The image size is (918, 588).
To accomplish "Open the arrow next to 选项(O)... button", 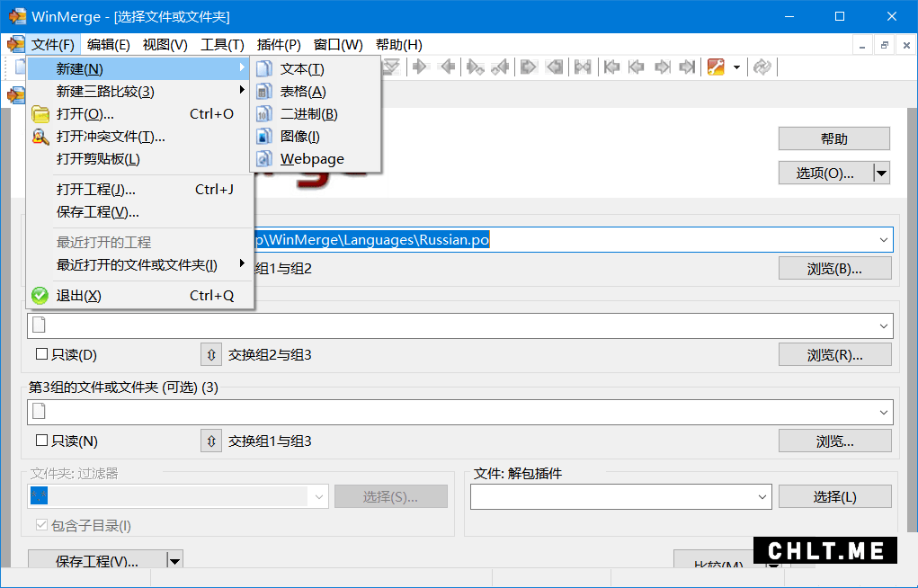I will tap(882, 174).
